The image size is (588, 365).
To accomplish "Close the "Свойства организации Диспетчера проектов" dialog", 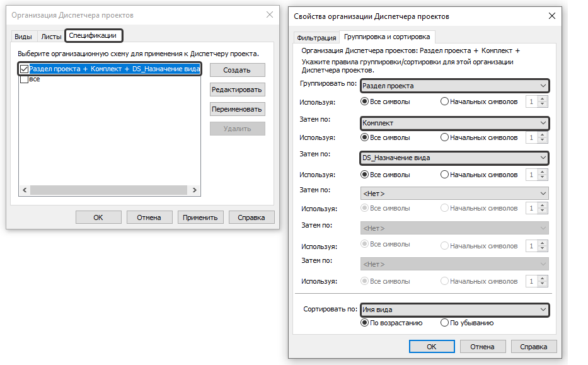I will pyautogui.click(x=552, y=16).
